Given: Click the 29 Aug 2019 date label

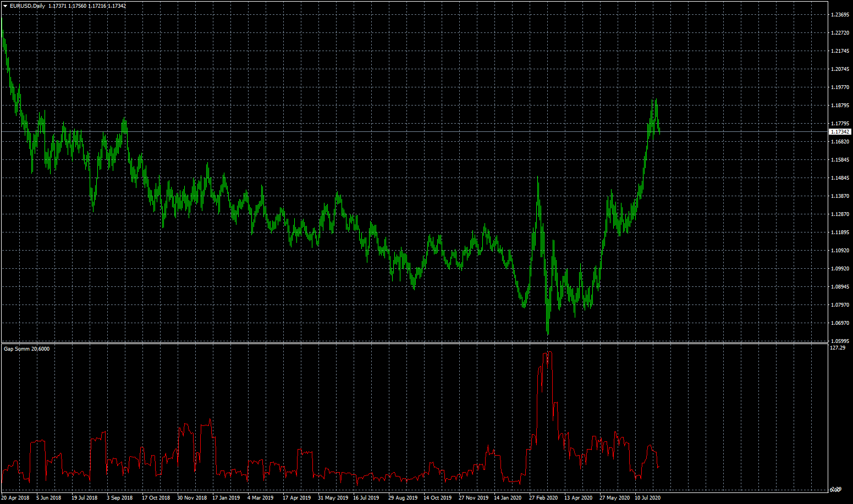Looking at the screenshot, I should click(403, 498).
